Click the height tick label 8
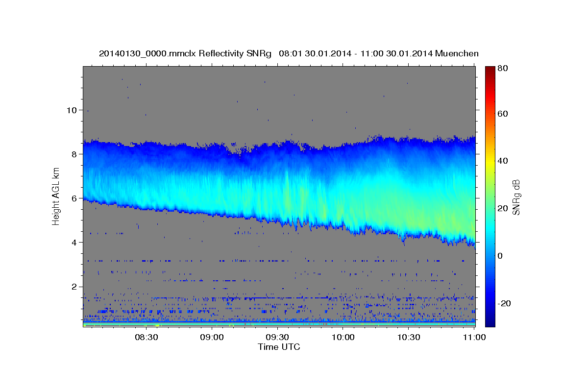 [x=73, y=154]
